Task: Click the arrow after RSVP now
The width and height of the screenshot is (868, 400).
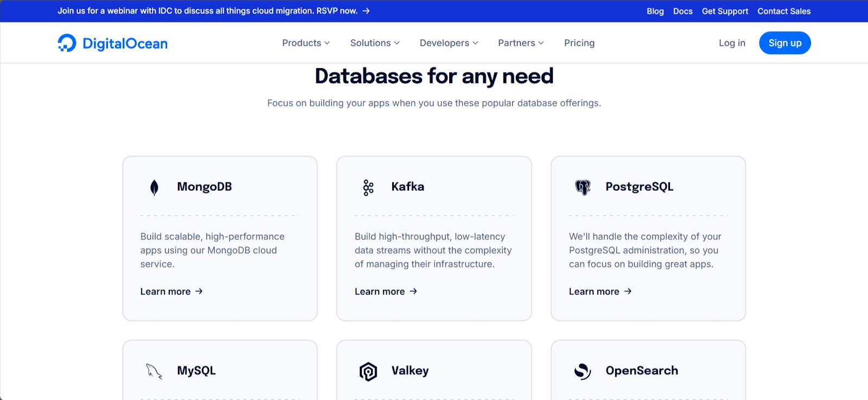Action: (x=366, y=11)
